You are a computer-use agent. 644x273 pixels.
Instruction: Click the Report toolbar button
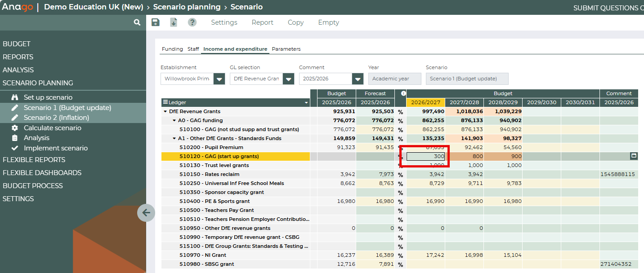click(262, 22)
